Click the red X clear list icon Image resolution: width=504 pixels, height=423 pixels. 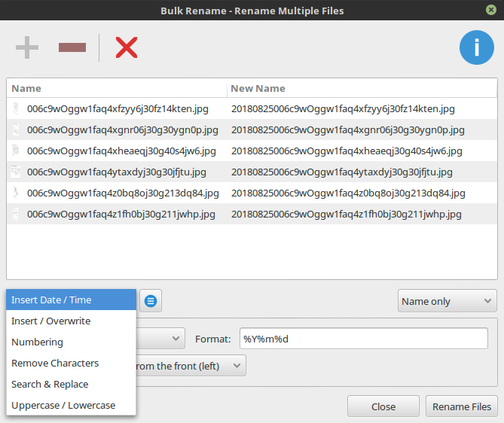point(126,48)
